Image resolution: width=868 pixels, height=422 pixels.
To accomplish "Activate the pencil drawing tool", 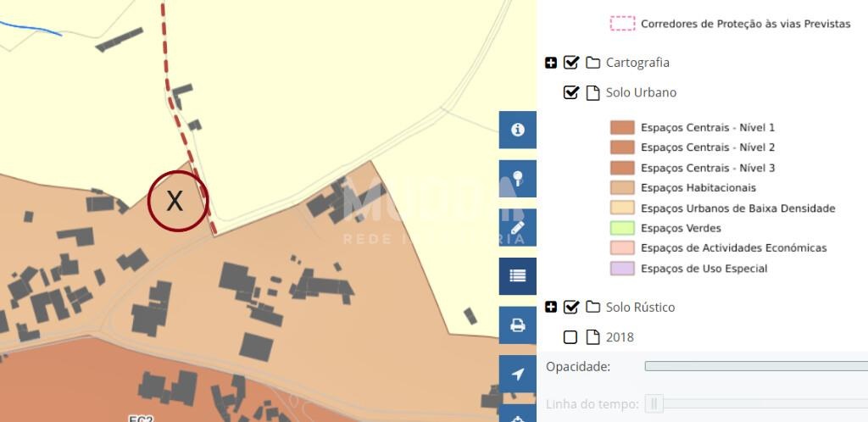I will [517, 228].
